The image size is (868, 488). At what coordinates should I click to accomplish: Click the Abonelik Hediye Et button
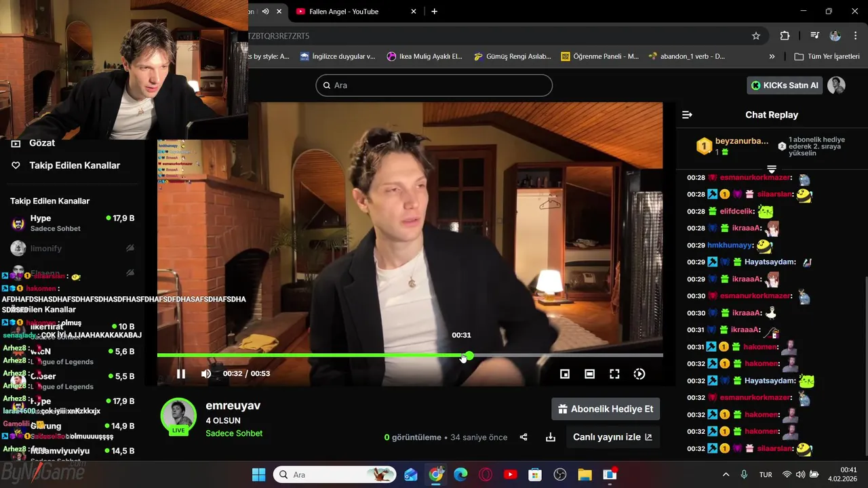coord(606,409)
